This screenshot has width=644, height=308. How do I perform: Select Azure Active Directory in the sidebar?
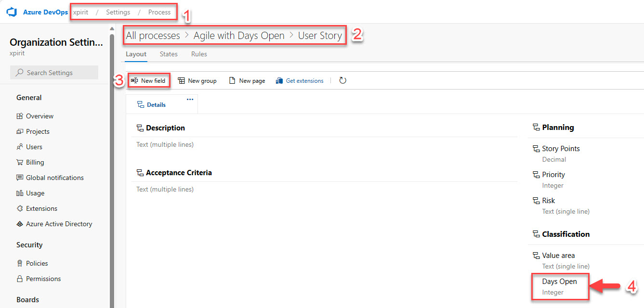pyautogui.click(x=59, y=224)
